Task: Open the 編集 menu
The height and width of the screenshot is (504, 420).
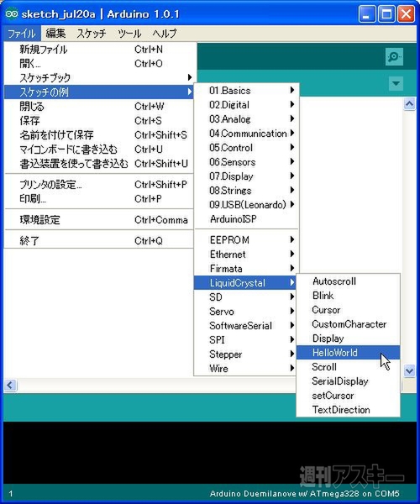Action: click(x=55, y=34)
